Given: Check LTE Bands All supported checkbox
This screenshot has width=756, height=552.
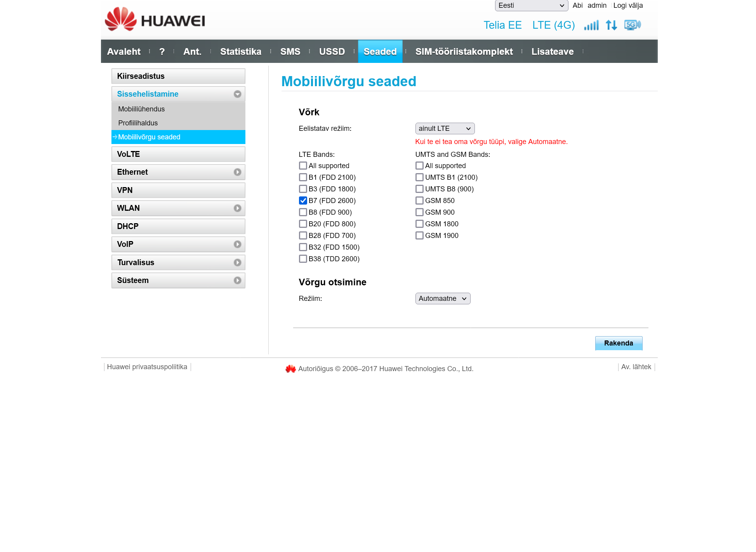Looking at the screenshot, I should coord(303,166).
